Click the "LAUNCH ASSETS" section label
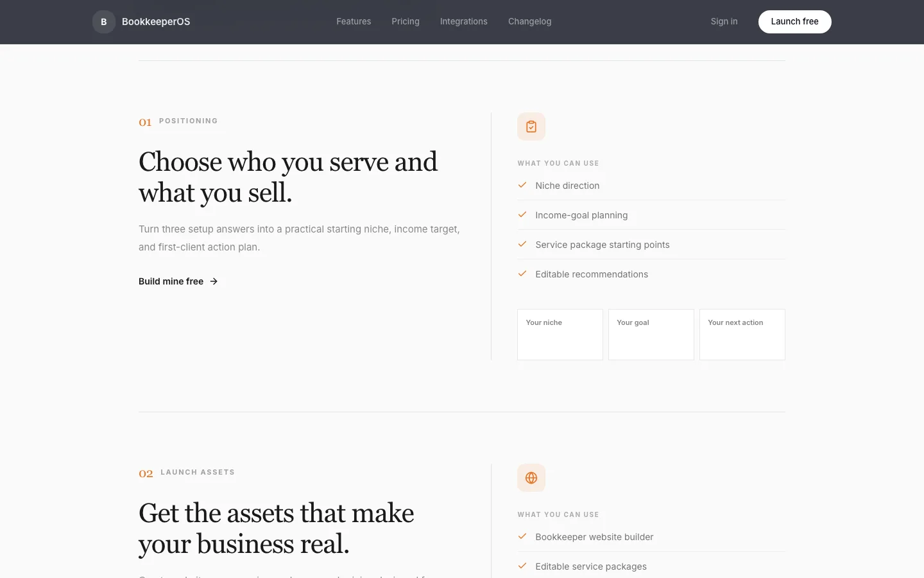This screenshot has width=924, height=578. [198, 472]
